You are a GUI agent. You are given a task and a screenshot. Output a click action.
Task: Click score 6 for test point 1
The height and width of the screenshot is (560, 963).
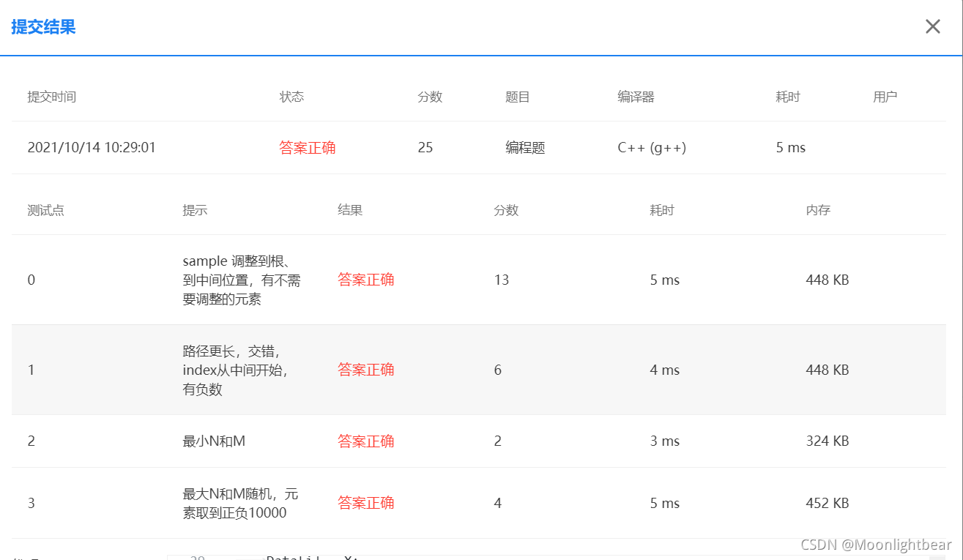tap(498, 370)
